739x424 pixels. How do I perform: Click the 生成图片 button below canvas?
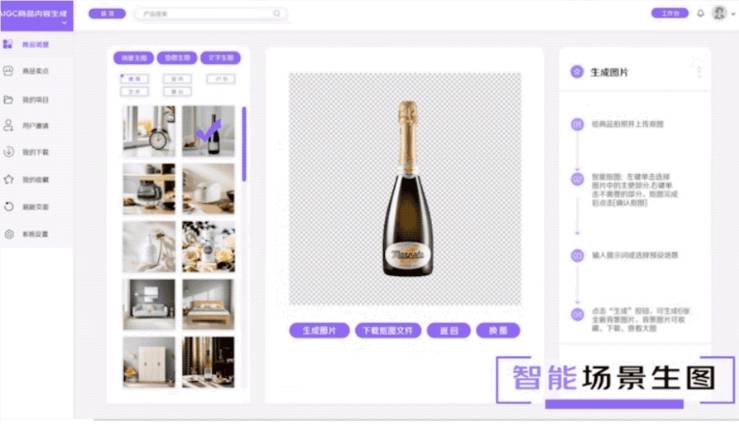(x=319, y=331)
